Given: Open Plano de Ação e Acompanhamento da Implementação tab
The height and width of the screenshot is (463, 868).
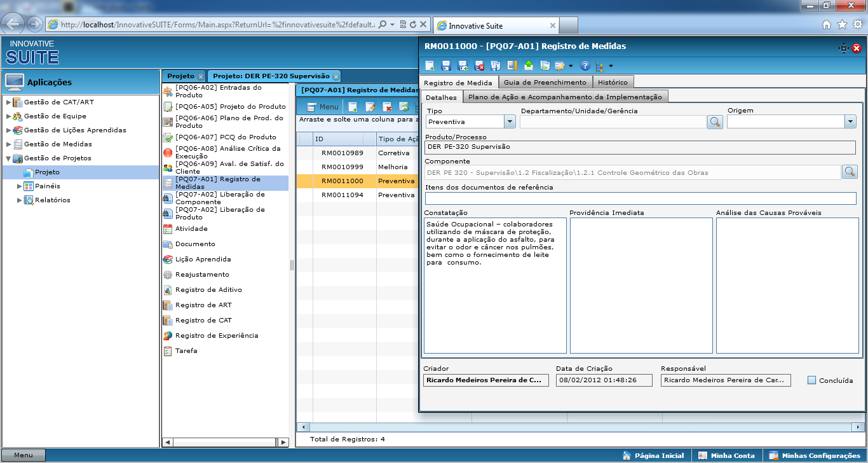Looking at the screenshot, I should (565, 97).
